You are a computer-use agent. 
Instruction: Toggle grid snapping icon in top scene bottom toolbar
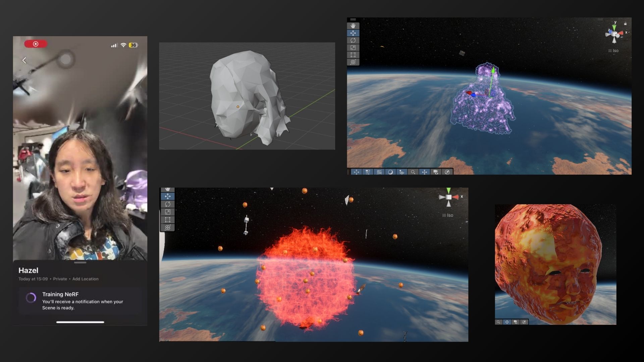(x=379, y=172)
